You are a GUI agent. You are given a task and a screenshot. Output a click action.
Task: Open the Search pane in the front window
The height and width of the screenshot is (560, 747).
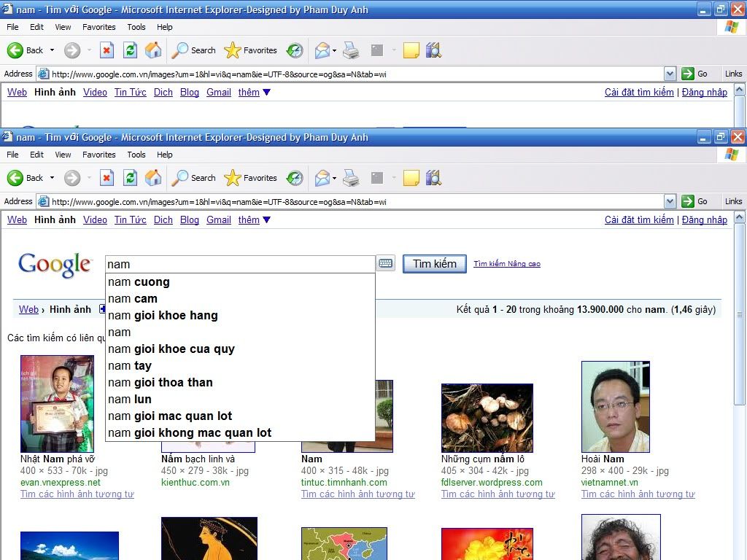tap(193, 178)
